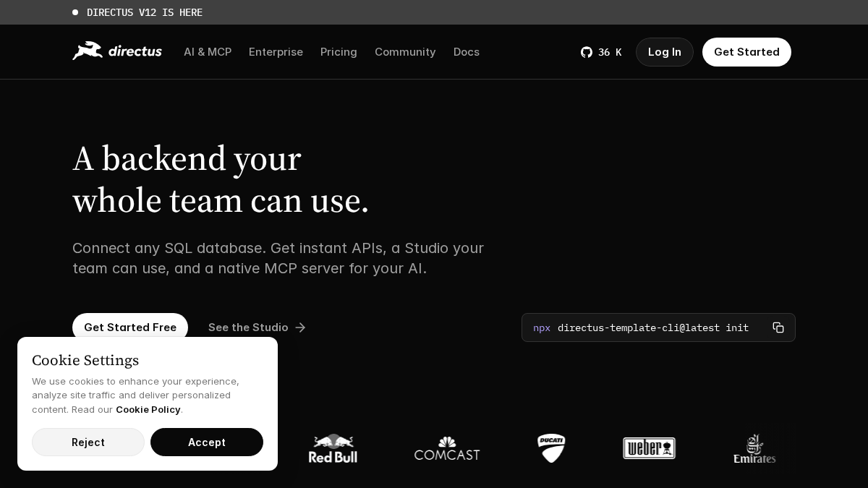Screen dimensions: 868x488
Task: Click the headline A backend your whole team can use
Action: click(221, 179)
